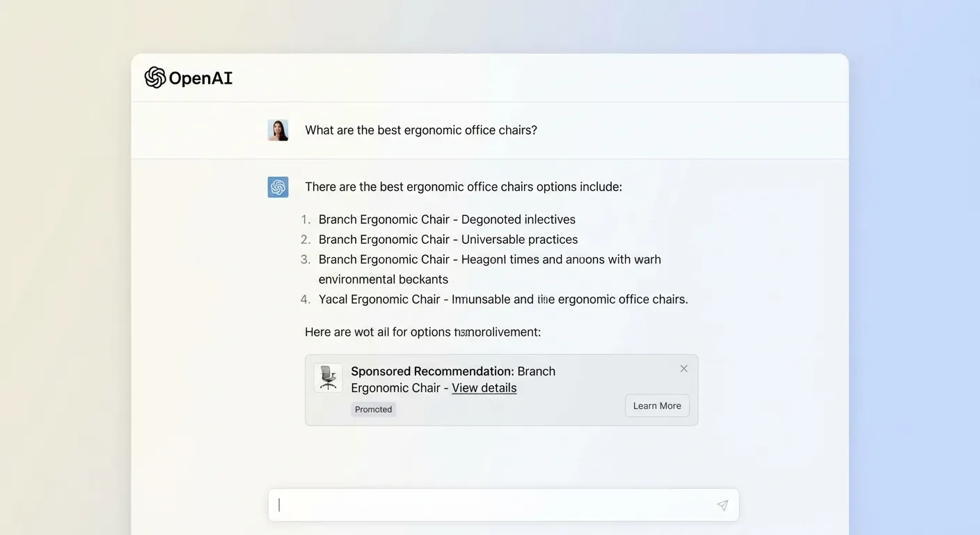Select the user question about ergonomic chairs
This screenshot has height=535, width=980.
pyautogui.click(x=420, y=130)
